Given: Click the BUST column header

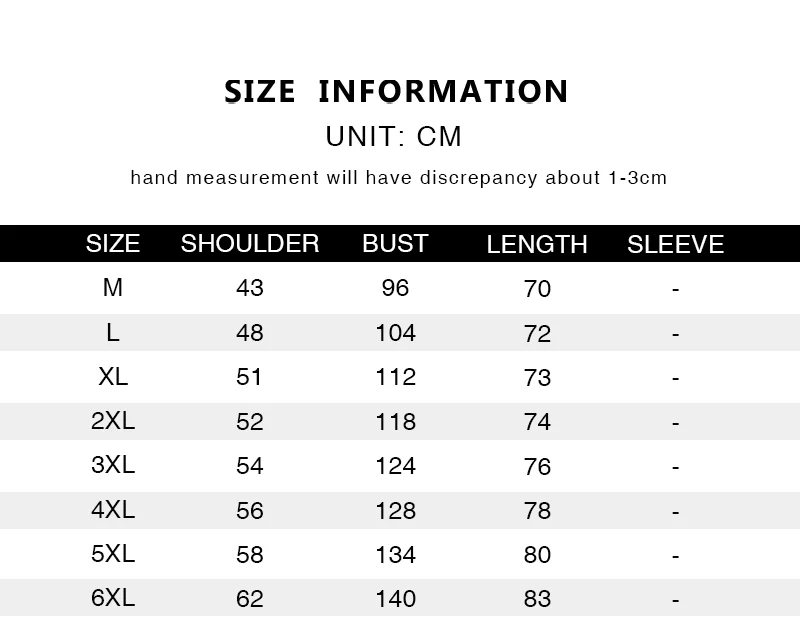Looking at the screenshot, I should coord(395,244).
